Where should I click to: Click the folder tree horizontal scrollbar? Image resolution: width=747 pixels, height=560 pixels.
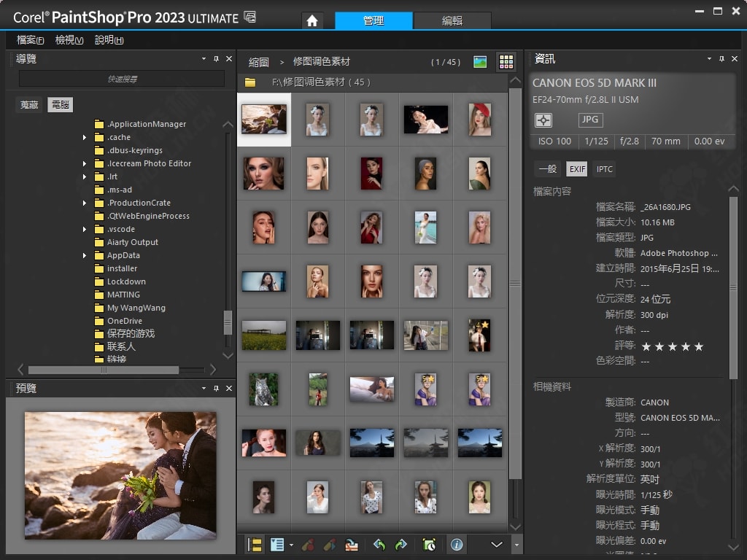tap(102, 370)
